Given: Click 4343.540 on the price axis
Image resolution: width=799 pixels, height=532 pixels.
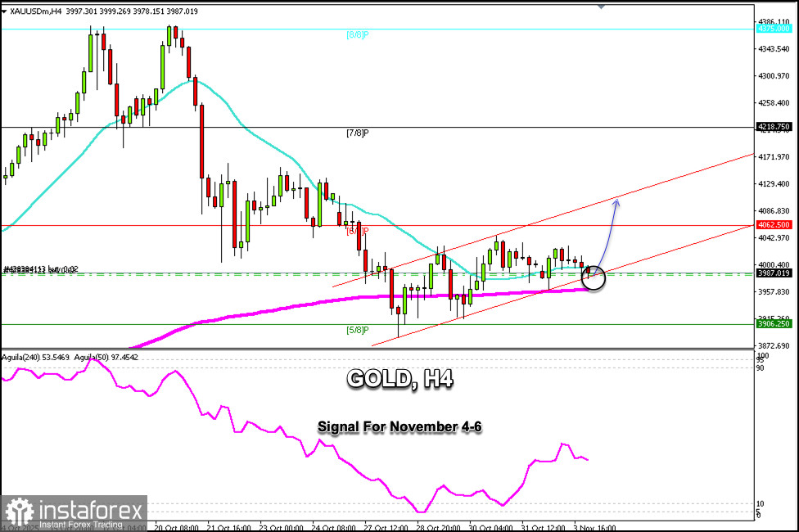Looking at the screenshot, I should pyautogui.click(x=774, y=49).
